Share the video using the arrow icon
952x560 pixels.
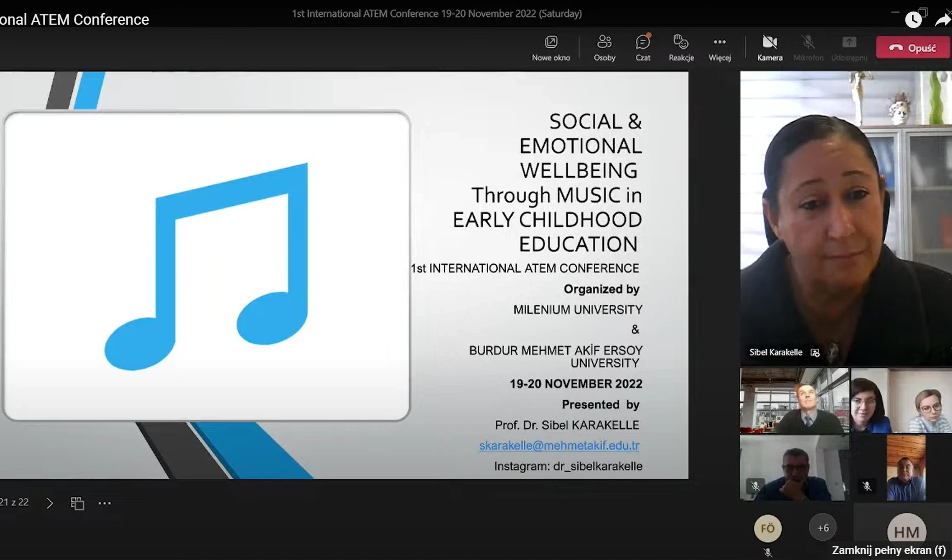point(943,20)
